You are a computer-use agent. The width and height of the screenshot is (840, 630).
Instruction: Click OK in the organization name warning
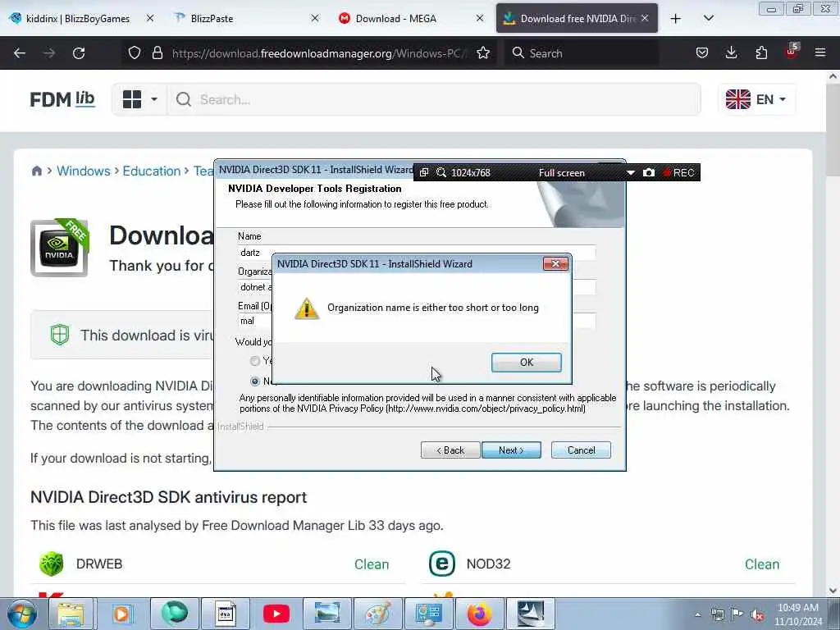526,363
